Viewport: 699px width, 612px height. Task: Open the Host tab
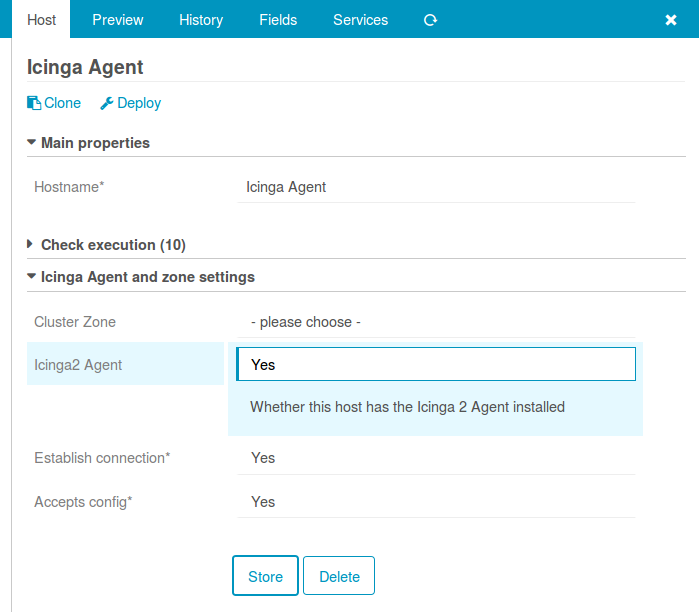coord(41,20)
